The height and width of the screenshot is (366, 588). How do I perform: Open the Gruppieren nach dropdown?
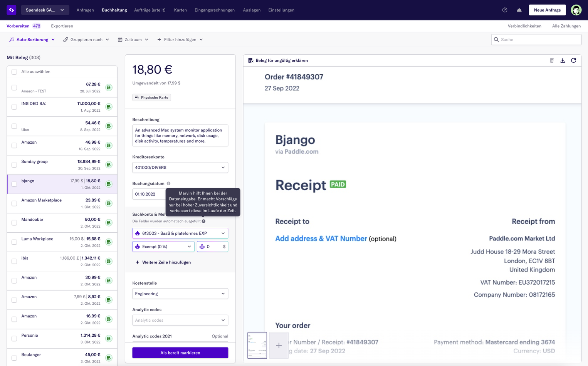tap(86, 40)
